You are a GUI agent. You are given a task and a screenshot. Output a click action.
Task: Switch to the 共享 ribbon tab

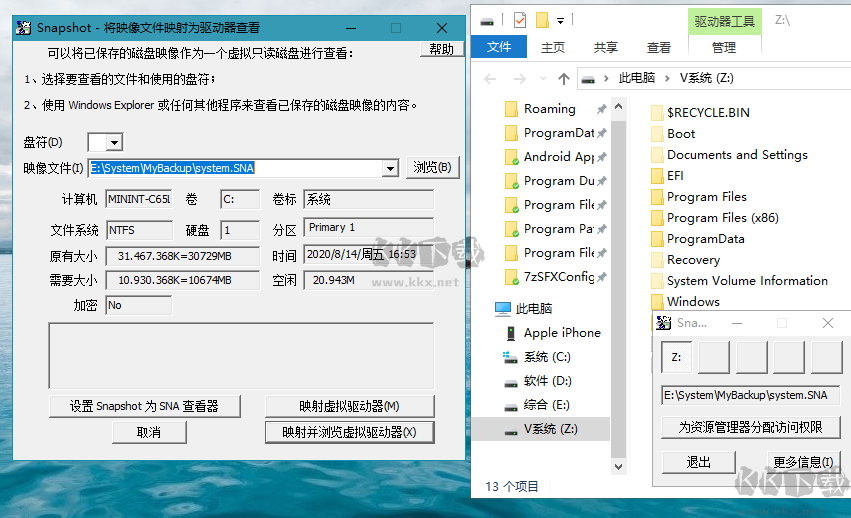[x=606, y=47]
